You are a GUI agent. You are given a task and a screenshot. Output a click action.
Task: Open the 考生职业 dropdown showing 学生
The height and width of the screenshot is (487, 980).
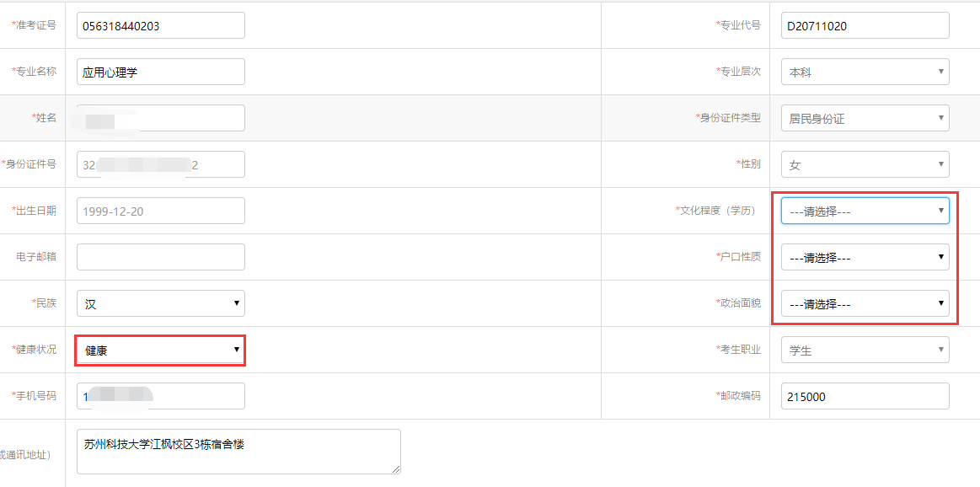(865, 350)
